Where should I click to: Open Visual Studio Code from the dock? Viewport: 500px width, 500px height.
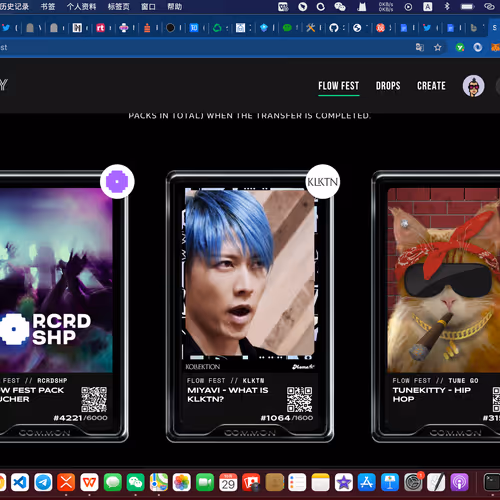pos(20,482)
